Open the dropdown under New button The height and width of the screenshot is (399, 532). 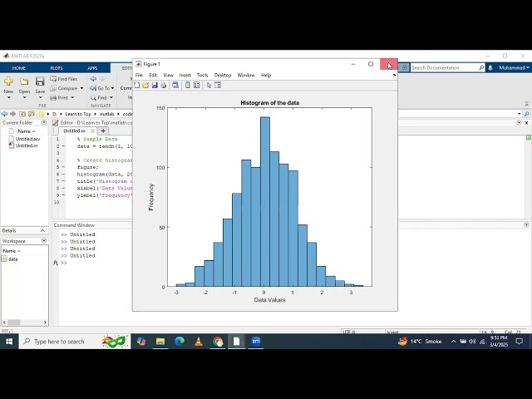pos(9,98)
